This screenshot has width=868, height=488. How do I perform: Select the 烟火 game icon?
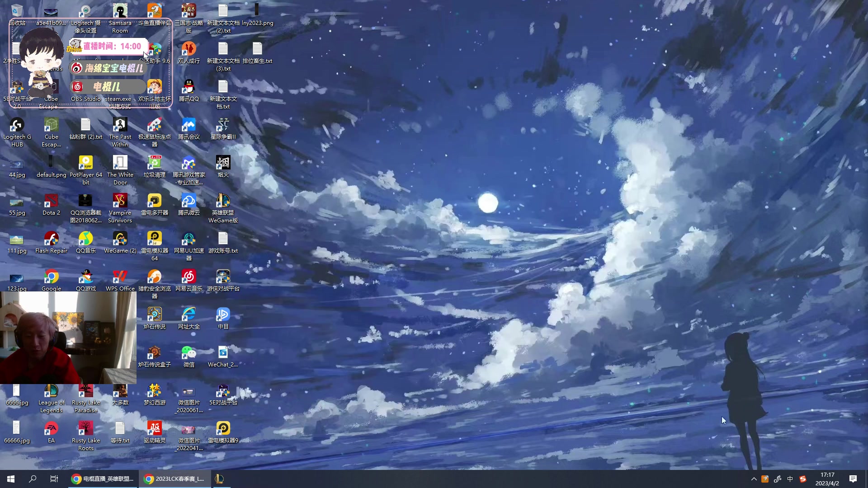tap(223, 166)
